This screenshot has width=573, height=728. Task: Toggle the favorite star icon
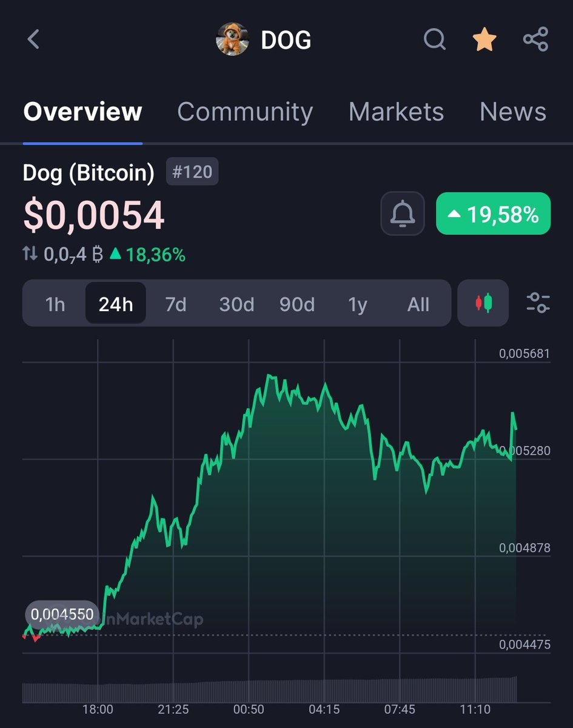(x=484, y=40)
